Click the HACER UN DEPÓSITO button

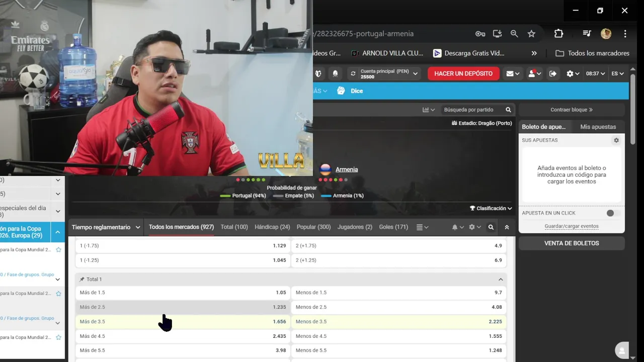(463, 73)
